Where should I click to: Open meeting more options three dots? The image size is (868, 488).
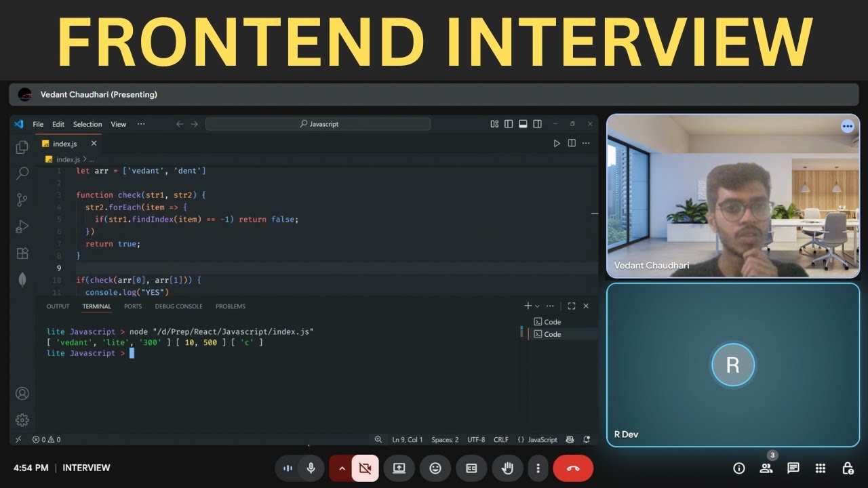538,468
